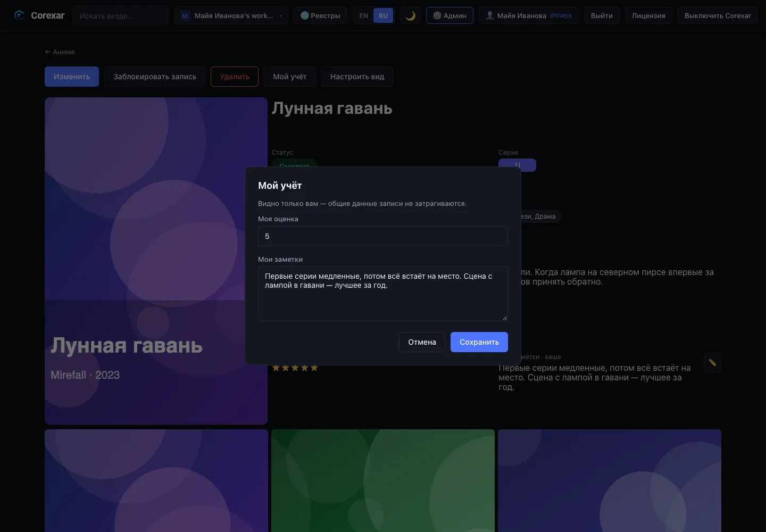Click the Mirefall · 2023 caption

(85, 375)
